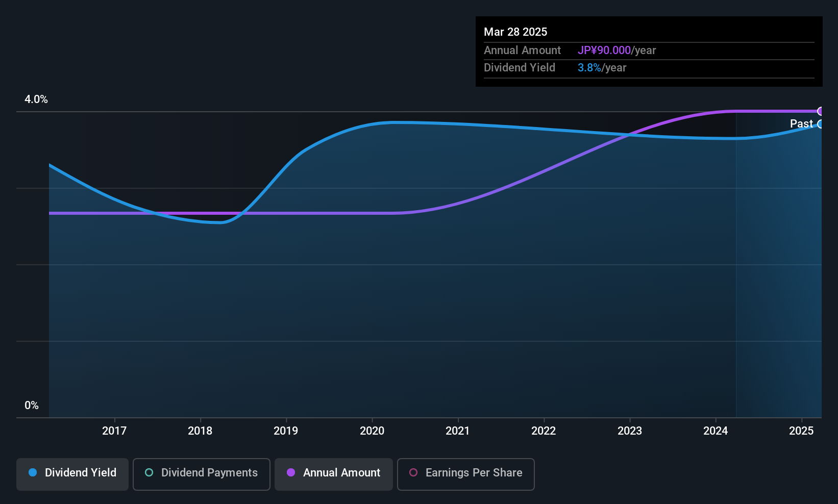Click the 0% y-axis label
The height and width of the screenshot is (504, 838).
[32, 406]
